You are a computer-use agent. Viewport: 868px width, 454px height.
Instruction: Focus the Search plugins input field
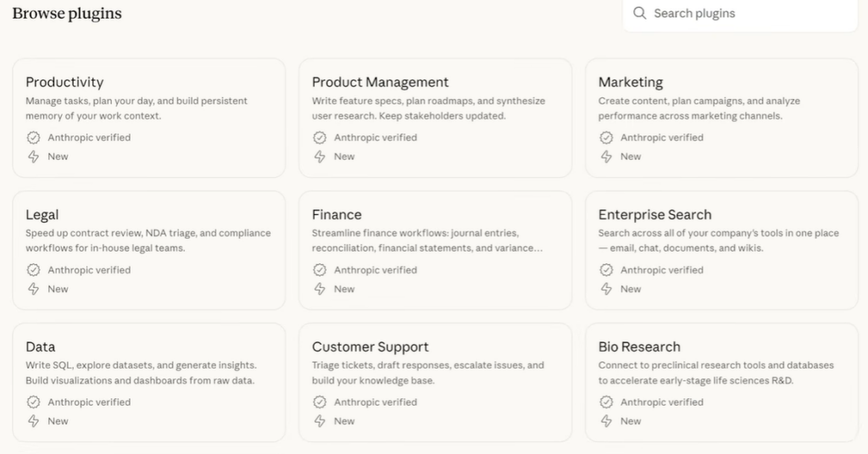(x=746, y=14)
